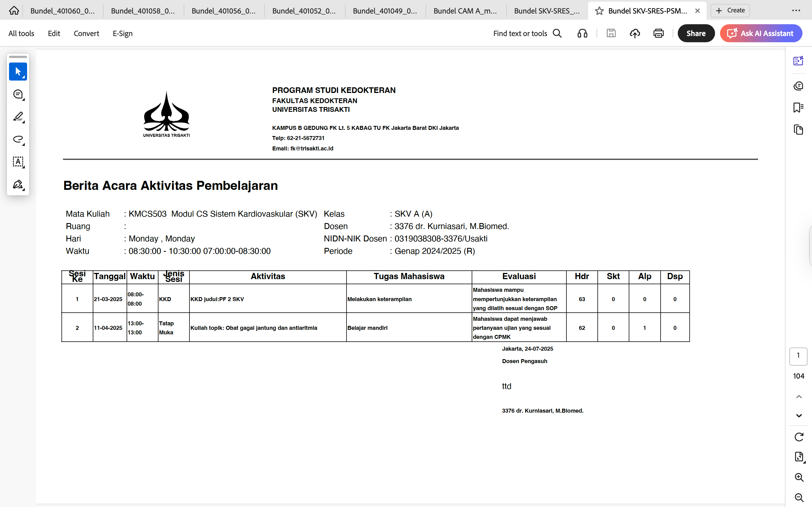Open the page thumbnails panel icon
The height and width of the screenshot is (507, 812).
click(798, 130)
